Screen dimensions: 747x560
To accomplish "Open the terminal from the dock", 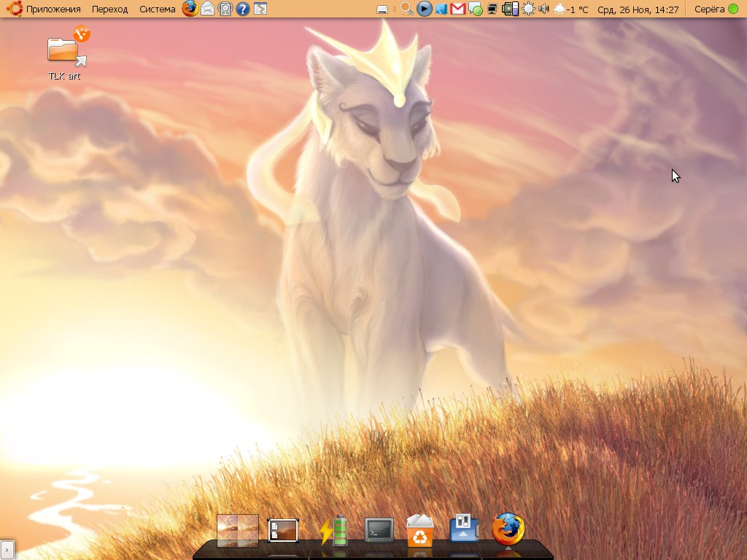I will tap(379, 530).
